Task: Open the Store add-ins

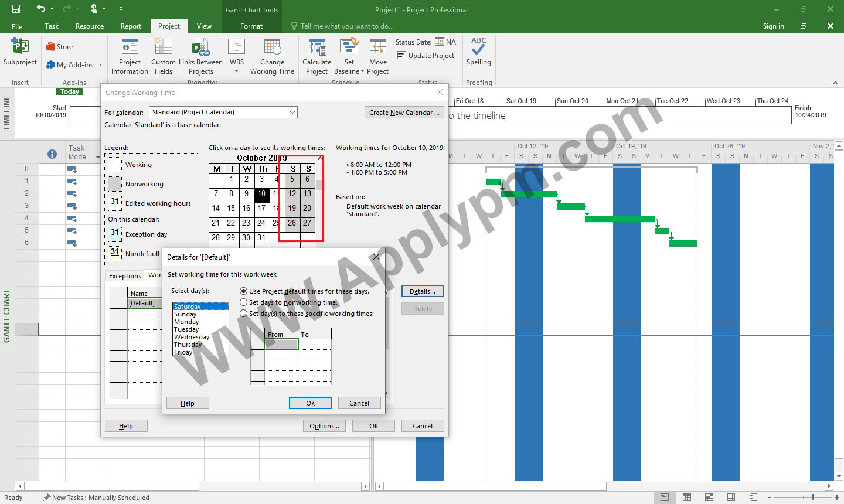Action: point(60,47)
